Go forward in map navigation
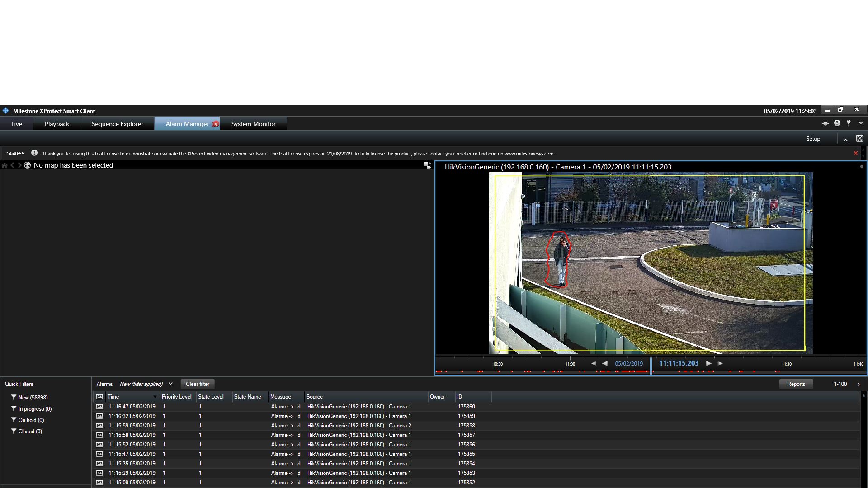Viewport: 868px width, 488px height. click(x=19, y=165)
